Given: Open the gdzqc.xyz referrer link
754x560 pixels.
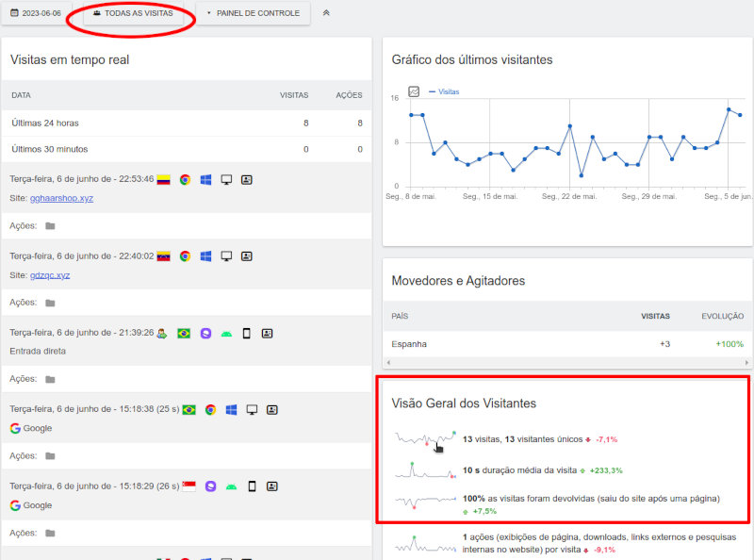Looking at the screenshot, I should pyautogui.click(x=50, y=274).
